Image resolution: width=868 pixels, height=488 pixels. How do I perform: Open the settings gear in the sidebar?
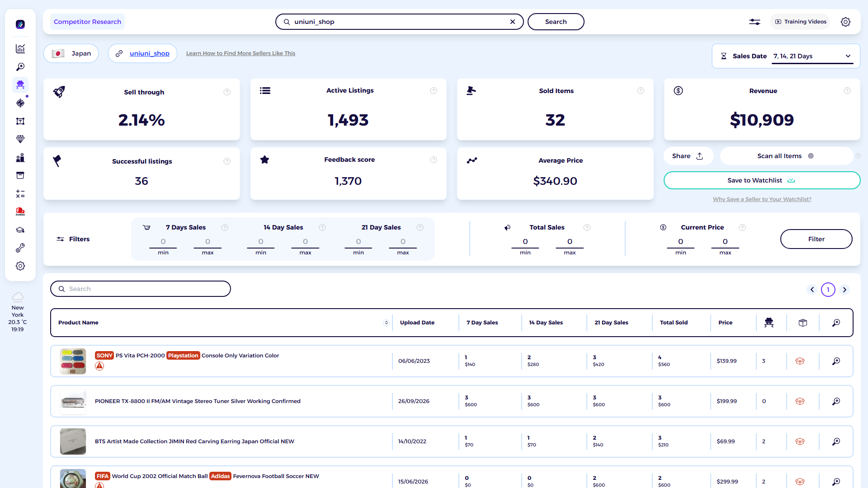[20, 266]
